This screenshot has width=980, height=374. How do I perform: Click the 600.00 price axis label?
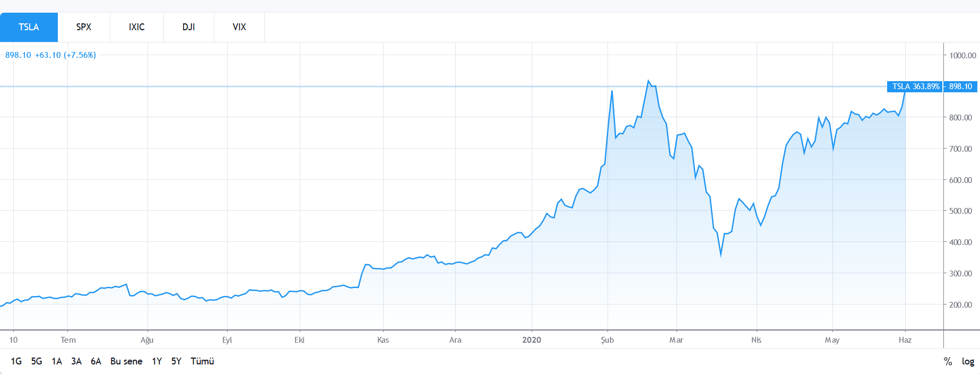click(960, 180)
